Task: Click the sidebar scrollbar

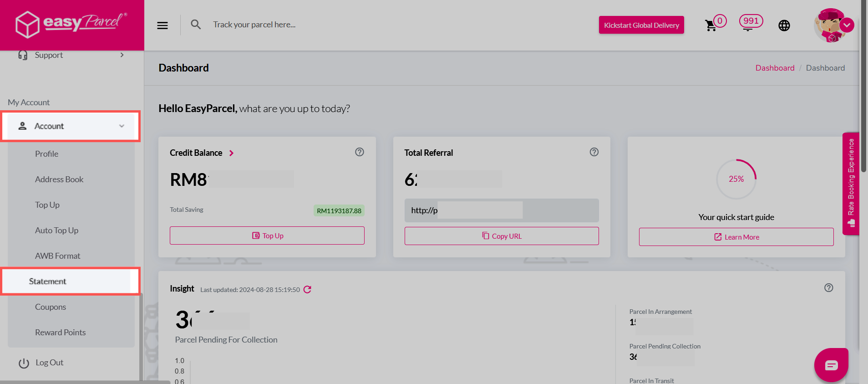Action: (x=141, y=337)
